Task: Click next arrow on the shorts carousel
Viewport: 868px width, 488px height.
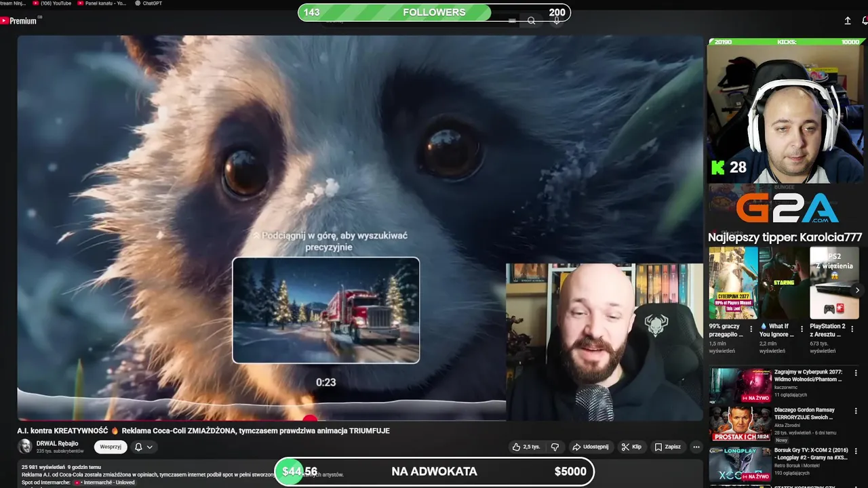Action: tap(857, 290)
